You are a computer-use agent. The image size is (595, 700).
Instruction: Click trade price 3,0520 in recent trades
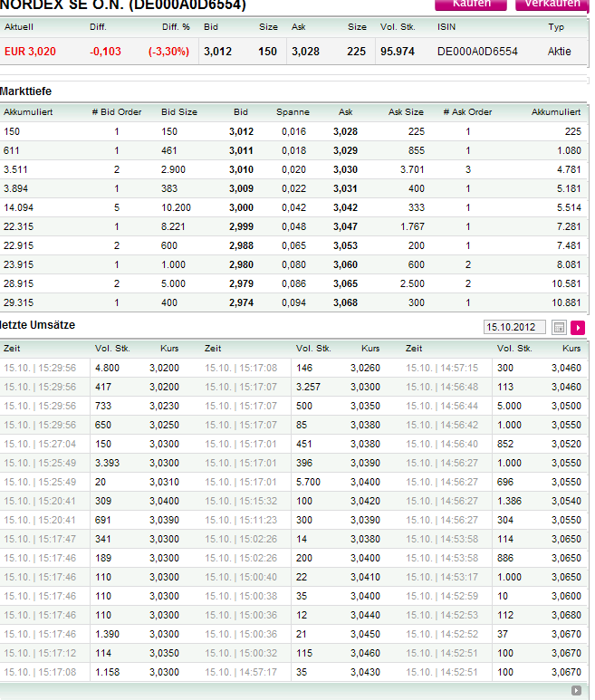tap(566, 445)
